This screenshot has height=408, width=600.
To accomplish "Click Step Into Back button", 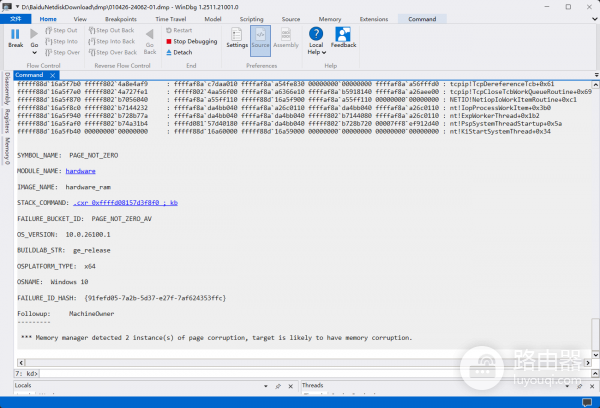I will [112, 41].
